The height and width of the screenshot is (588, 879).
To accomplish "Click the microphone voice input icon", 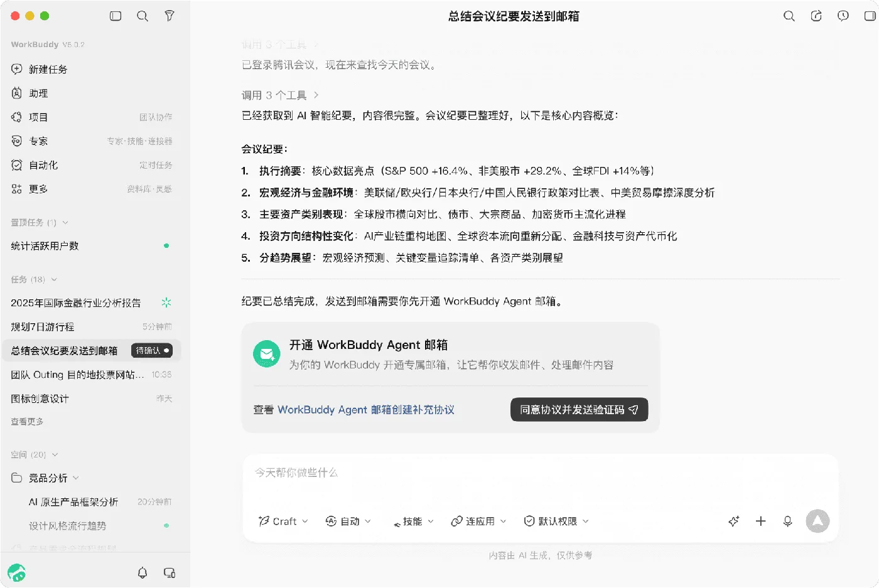I will (787, 521).
